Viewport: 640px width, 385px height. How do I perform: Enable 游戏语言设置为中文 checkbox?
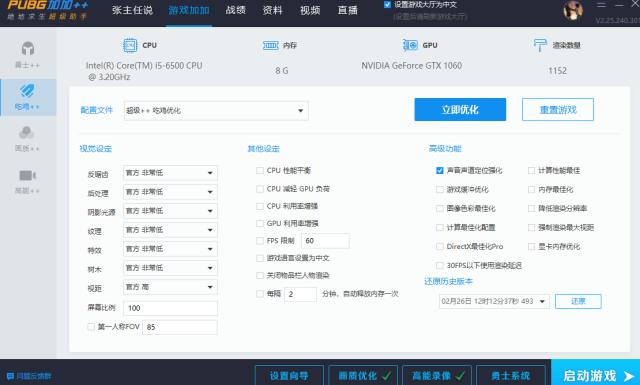point(260,258)
